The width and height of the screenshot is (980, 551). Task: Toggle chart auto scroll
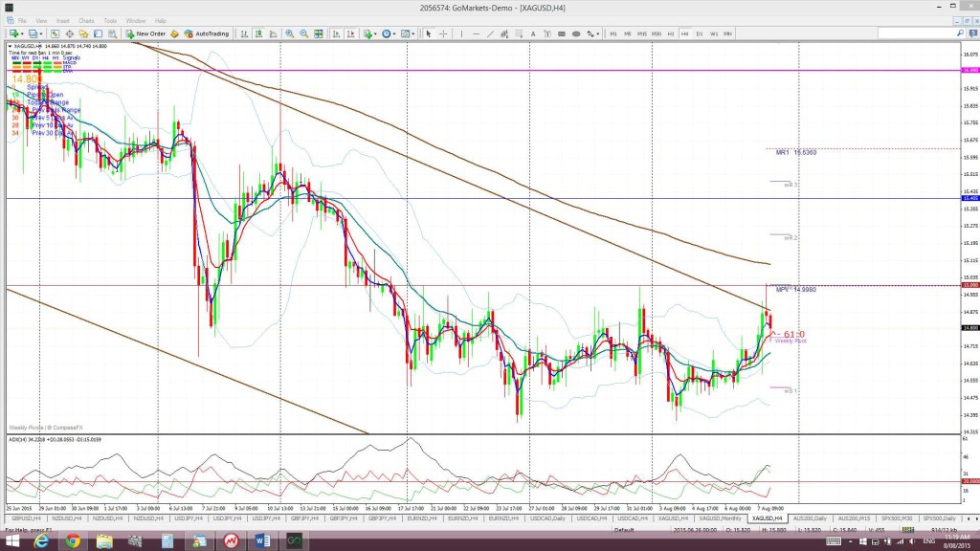click(336, 33)
